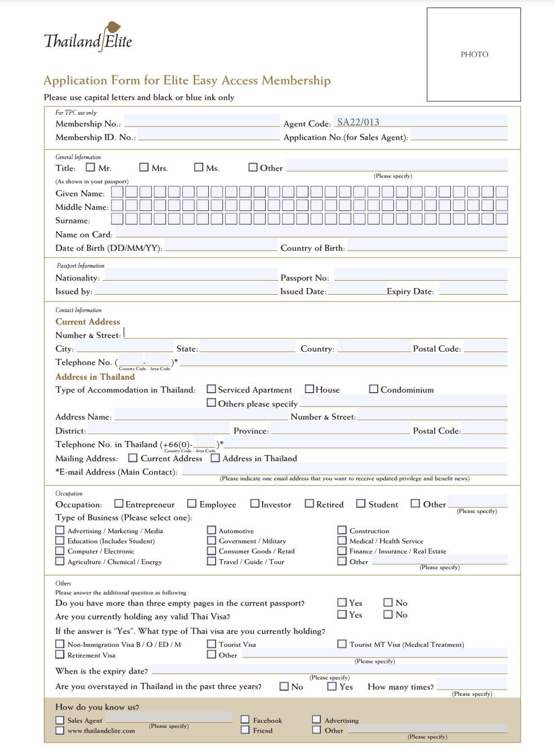Click the Thailand Elite logo
Screen dimensions: 555x756
88,38
